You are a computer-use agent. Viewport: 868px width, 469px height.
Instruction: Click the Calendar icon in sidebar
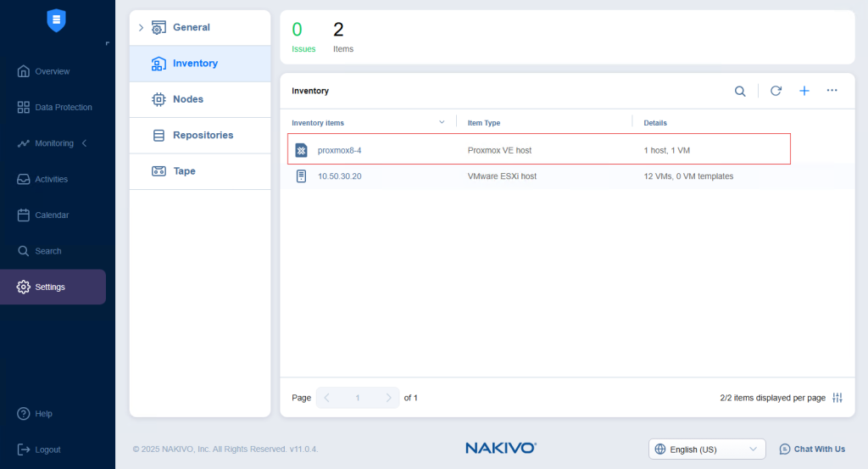tap(23, 215)
